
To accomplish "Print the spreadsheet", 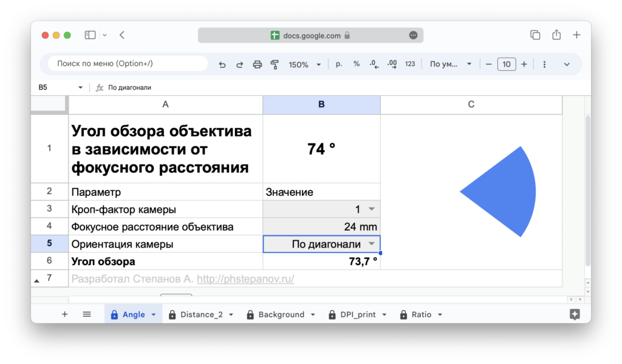I will tap(258, 64).
